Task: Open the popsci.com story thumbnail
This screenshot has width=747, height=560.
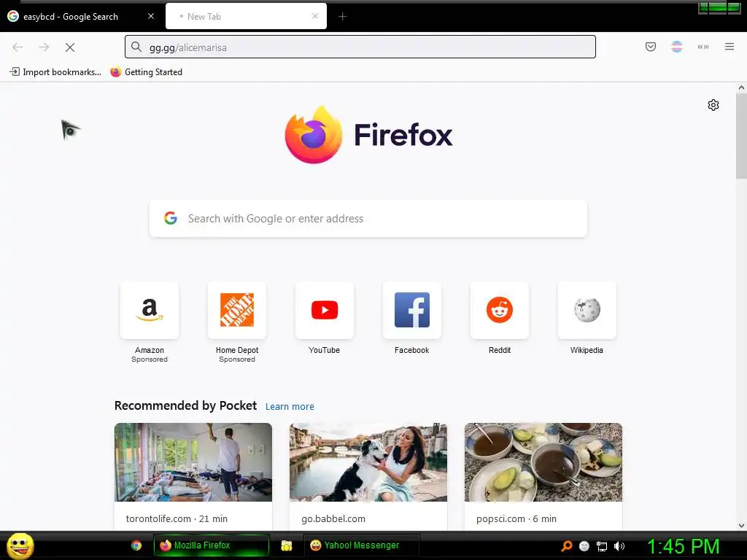Action: pyautogui.click(x=543, y=462)
